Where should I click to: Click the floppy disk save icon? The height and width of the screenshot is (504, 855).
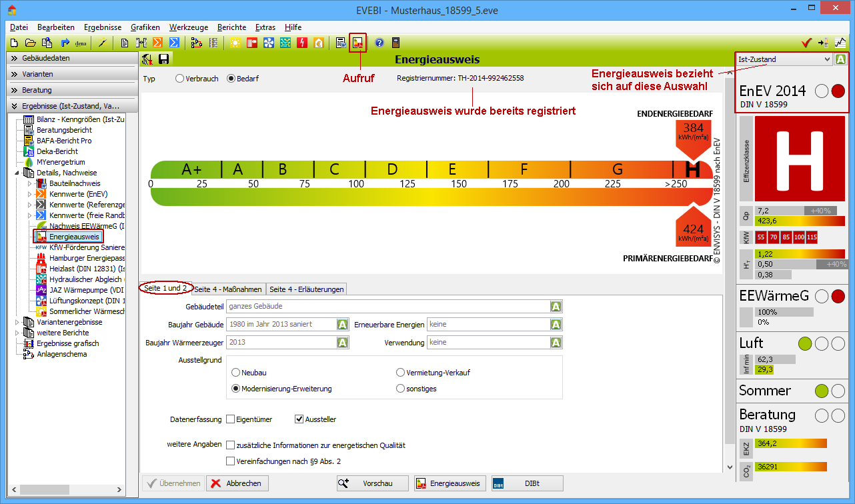pos(163,59)
